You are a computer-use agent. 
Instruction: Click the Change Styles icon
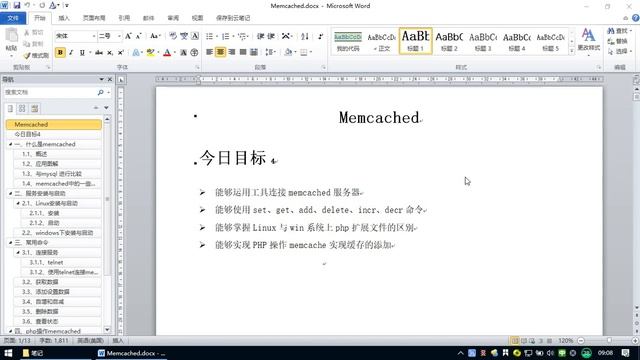pyautogui.click(x=588, y=40)
